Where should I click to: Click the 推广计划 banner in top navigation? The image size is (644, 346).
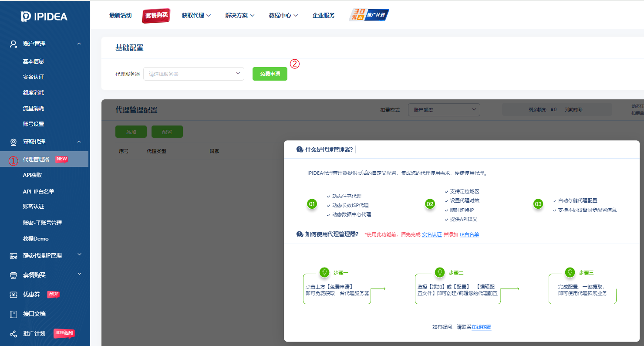click(369, 15)
